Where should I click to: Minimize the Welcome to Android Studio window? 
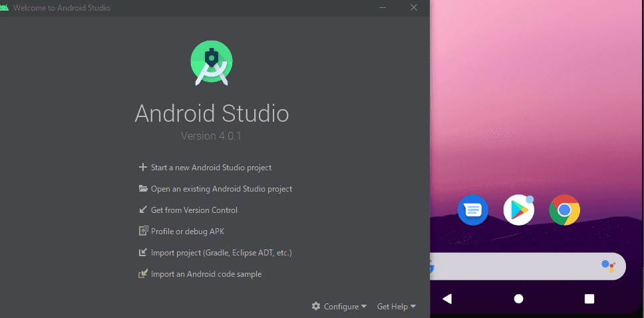[383, 8]
